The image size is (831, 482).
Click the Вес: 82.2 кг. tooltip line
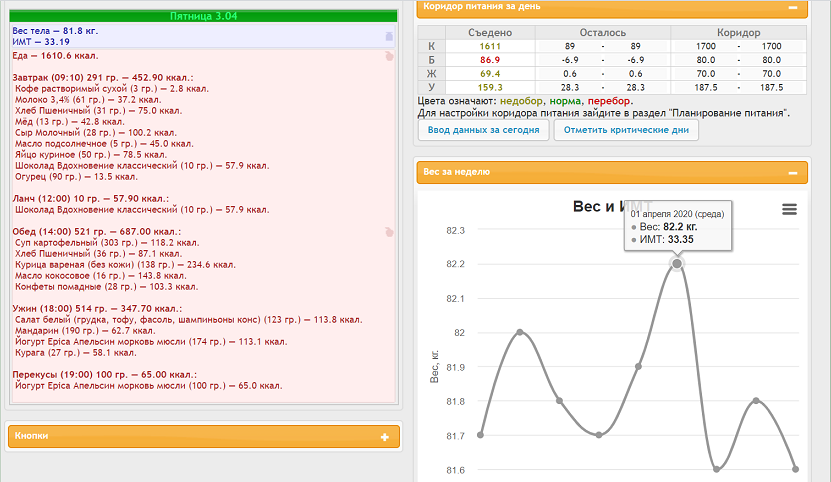tap(665, 227)
